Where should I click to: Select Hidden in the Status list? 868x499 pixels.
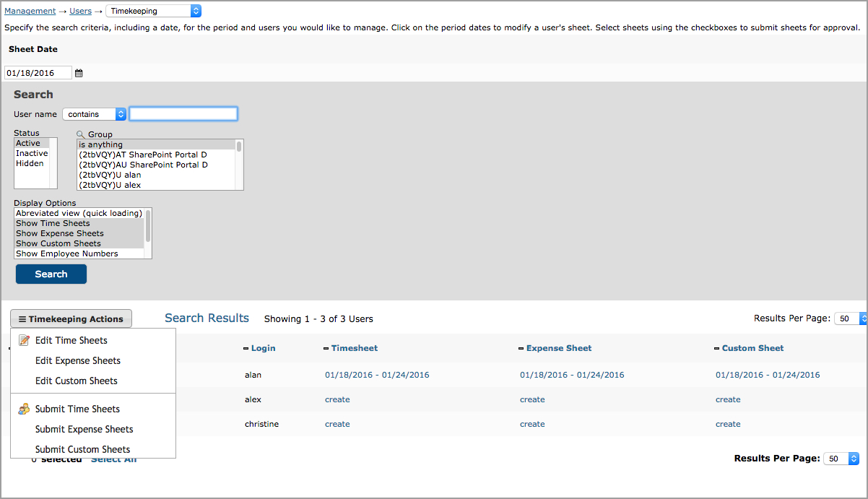click(x=32, y=164)
